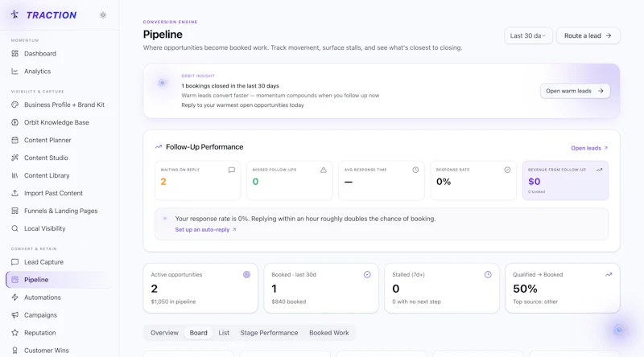Click the Business Profile palette icon

[14, 105]
